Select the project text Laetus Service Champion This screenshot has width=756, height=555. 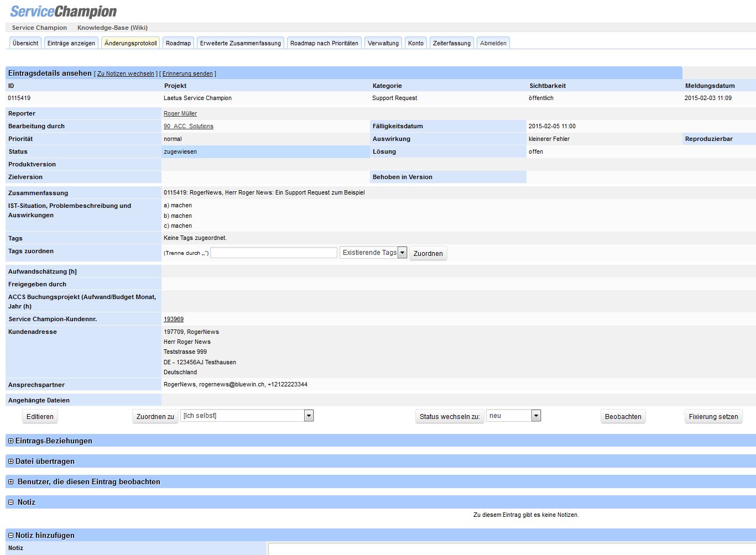(197, 98)
